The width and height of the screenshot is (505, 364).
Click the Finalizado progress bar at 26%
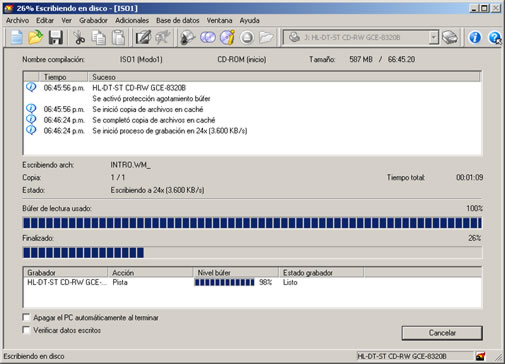[x=252, y=253]
